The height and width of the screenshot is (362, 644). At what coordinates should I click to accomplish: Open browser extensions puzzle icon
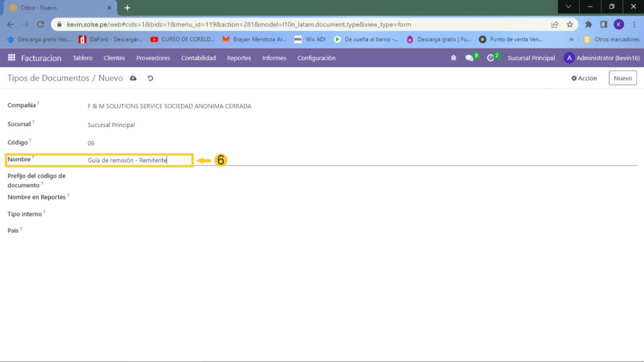pyautogui.click(x=589, y=25)
